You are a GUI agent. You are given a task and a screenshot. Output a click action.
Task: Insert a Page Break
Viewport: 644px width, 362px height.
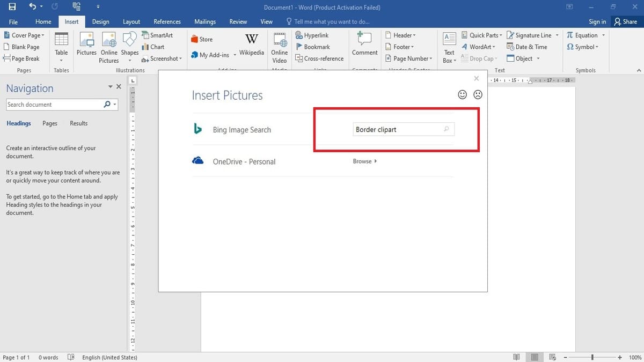tap(21, 58)
